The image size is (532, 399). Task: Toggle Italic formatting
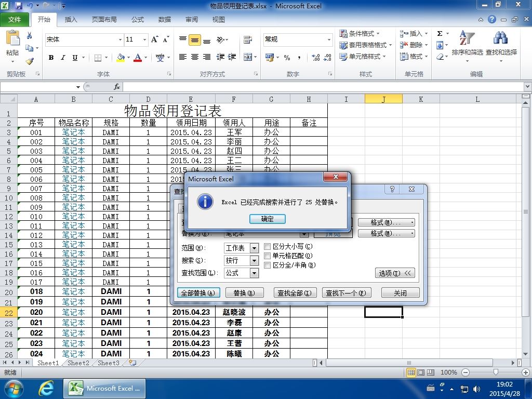click(63, 57)
